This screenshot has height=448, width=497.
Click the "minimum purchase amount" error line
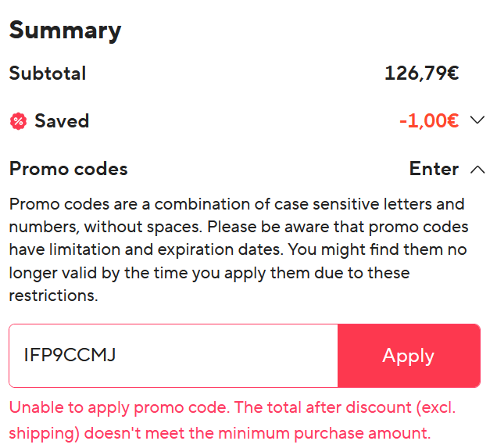click(344, 432)
